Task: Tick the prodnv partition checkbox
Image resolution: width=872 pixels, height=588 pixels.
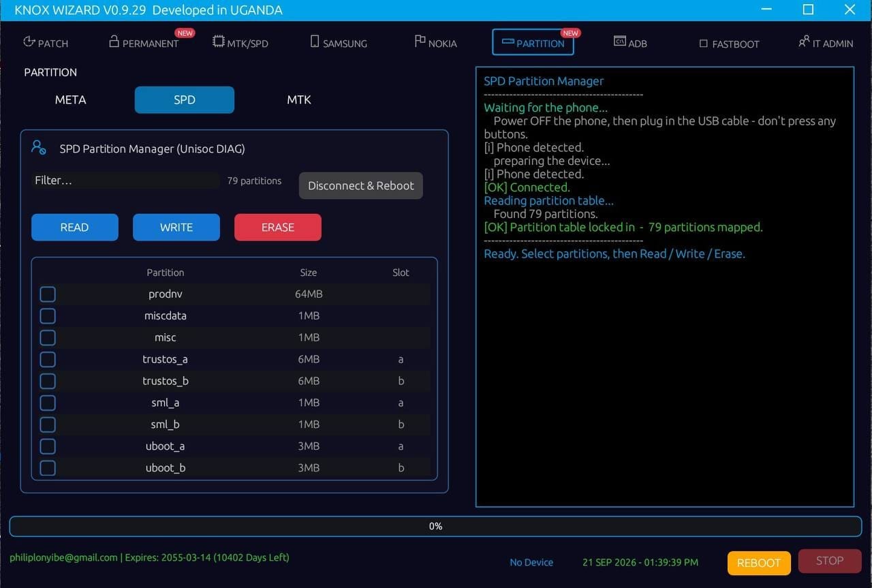Action: tap(48, 294)
